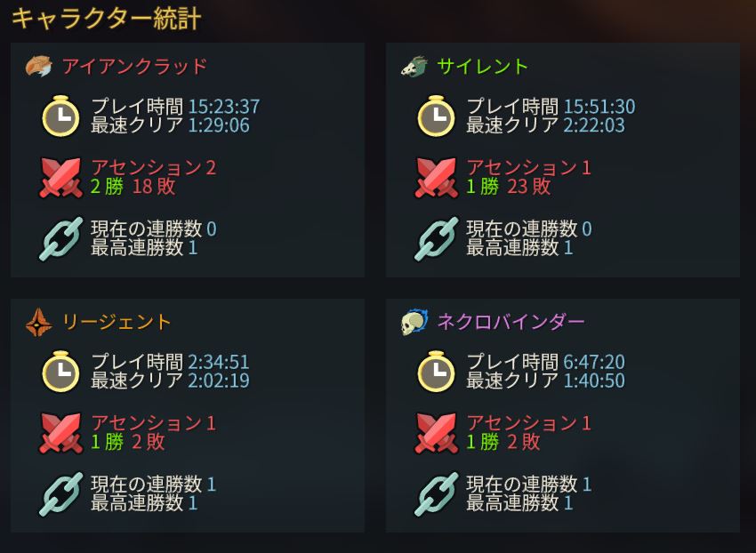This screenshot has height=553, width=756.
Task: Click the サイレント character name label
Action: pyautogui.click(x=482, y=67)
